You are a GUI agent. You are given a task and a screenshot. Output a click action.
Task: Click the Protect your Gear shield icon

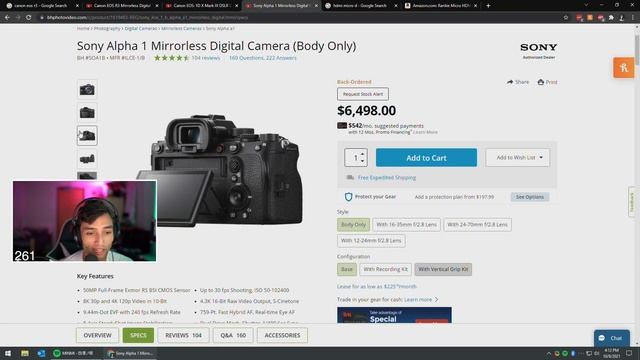pyautogui.click(x=348, y=197)
